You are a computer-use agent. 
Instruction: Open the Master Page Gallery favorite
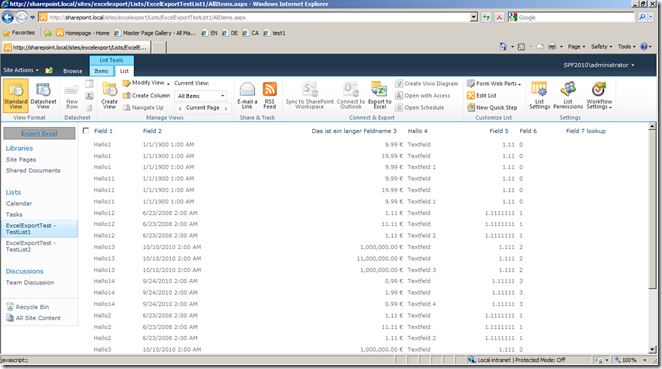click(155, 33)
